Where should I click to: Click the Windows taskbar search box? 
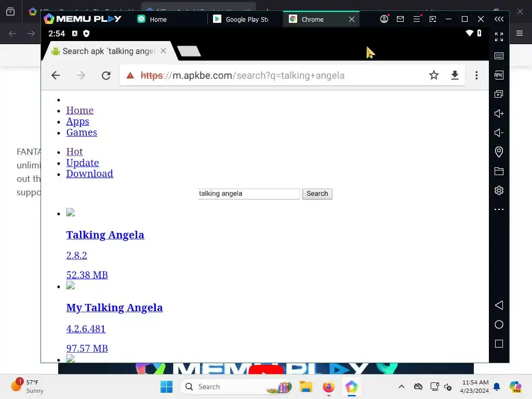tap(236, 387)
